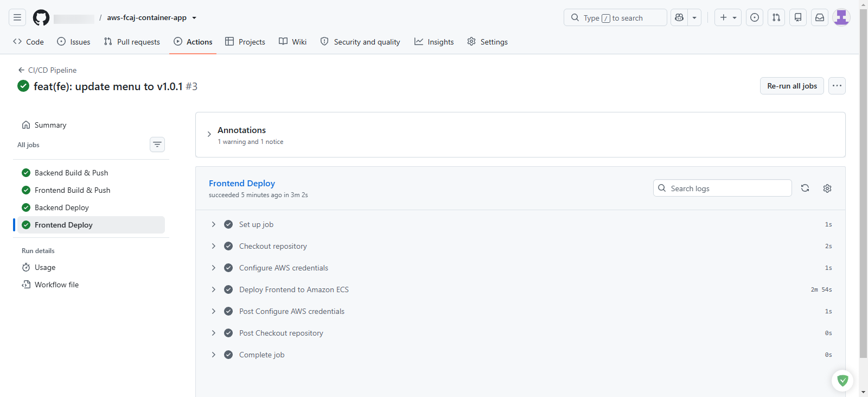This screenshot has height=397, width=868.
Task: Open workflow run options ellipsis menu
Action: pos(837,86)
